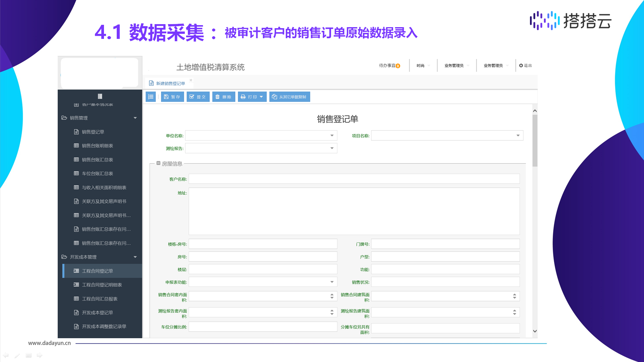Image resolution: width=644 pixels, height=362 pixels.
Task: Click the 暂存 save button
Action: point(172,97)
